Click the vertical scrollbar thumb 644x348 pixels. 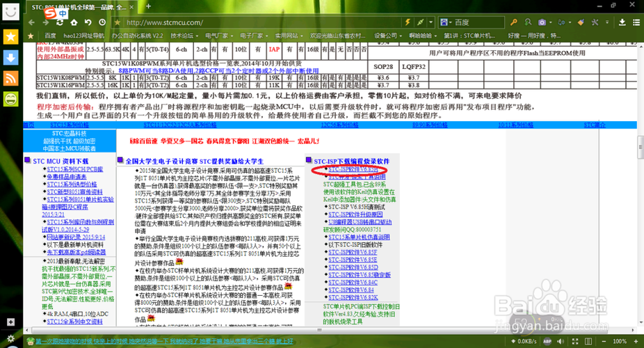click(641, 147)
